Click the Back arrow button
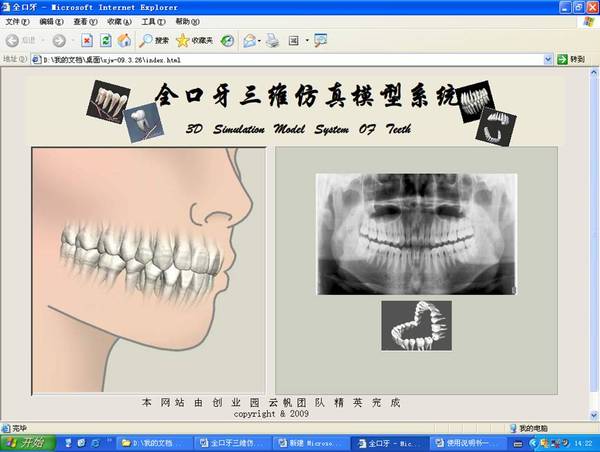600x452 pixels. point(12,40)
